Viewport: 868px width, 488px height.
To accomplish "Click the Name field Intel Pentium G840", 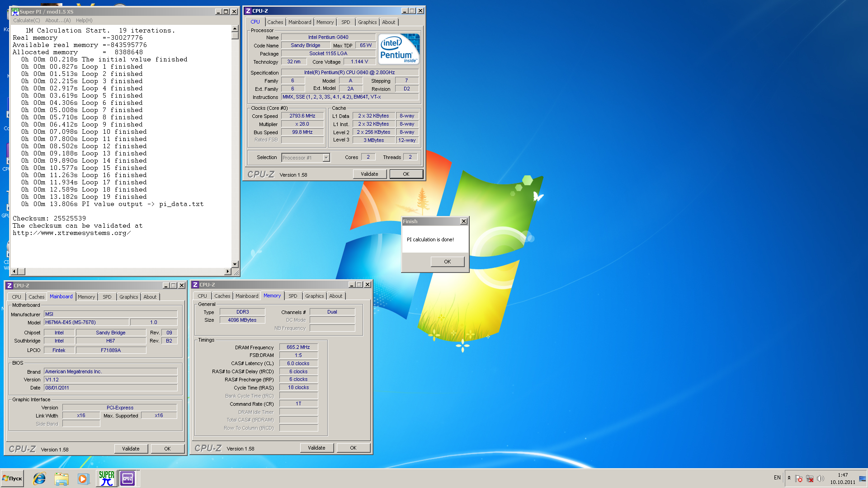I will (x=328, y=38).
